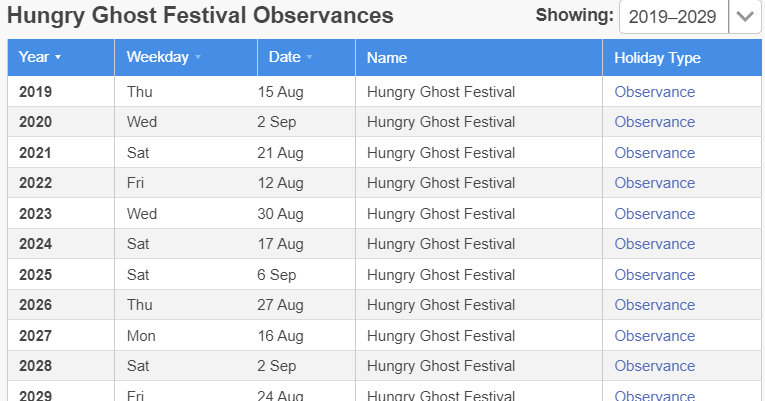
Task: Open the Observance link for 2024
Action: click(x=654, y=244)
